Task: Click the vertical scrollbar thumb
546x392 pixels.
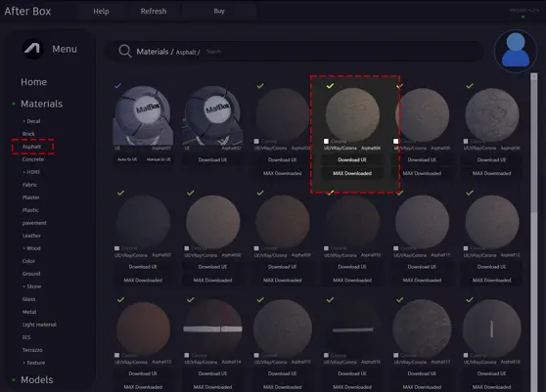Action: 534,146
